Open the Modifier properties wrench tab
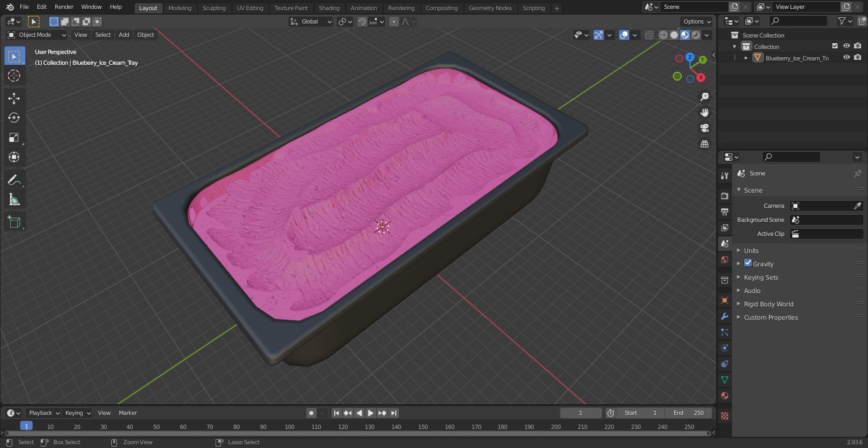This screenshot has width=868, height=448. point(724,316)
